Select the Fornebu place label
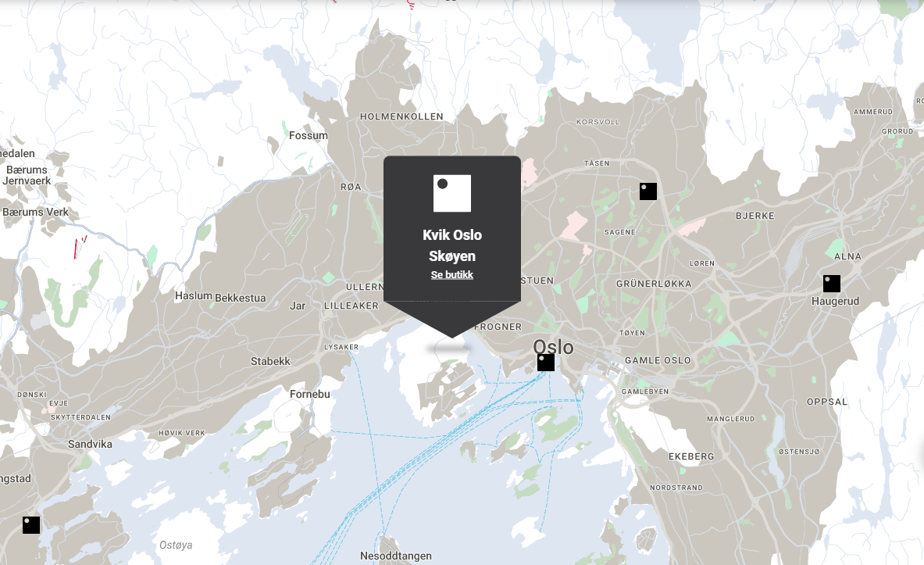 (310, 394)
